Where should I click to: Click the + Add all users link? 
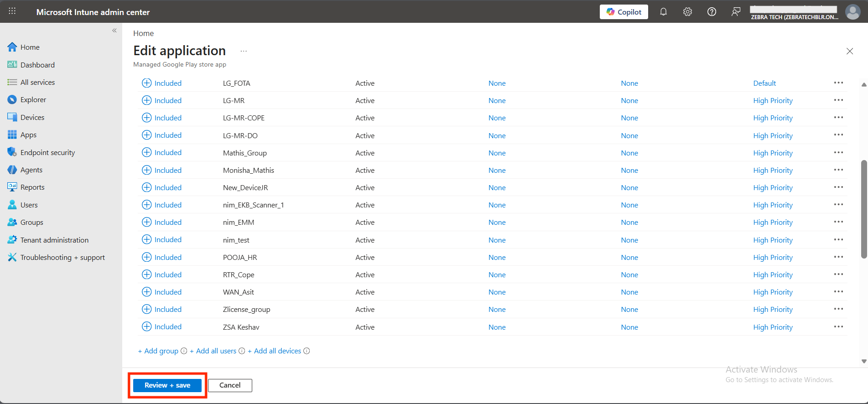(213, 351)
